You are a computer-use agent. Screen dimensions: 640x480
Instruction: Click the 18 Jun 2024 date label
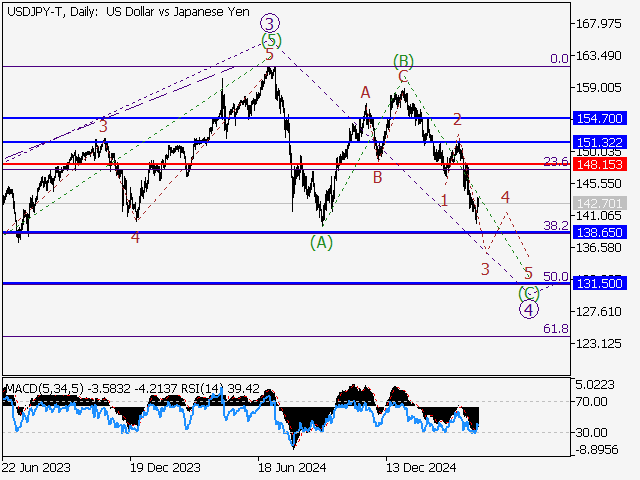coord(289,467)
